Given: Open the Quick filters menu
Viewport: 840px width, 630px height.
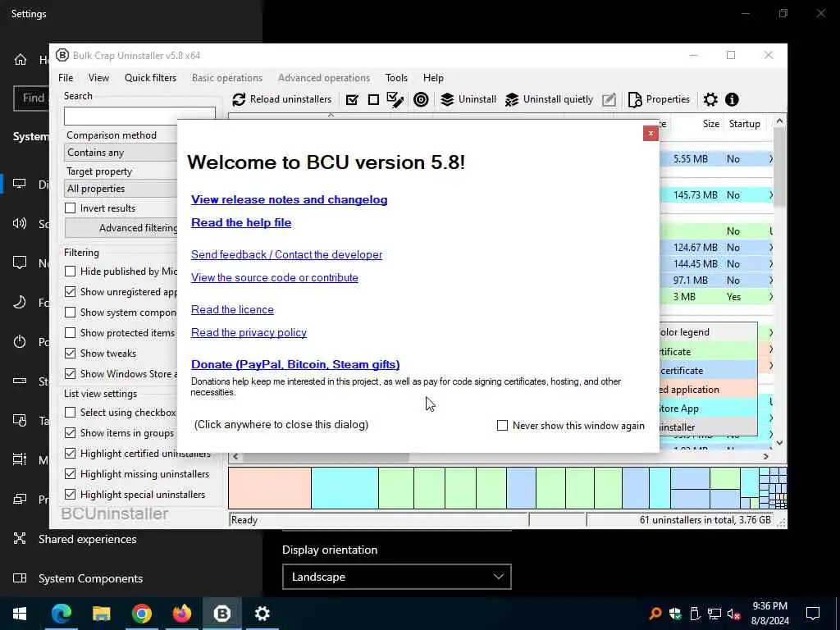Looking at the screenshot, I should point(151,78).
